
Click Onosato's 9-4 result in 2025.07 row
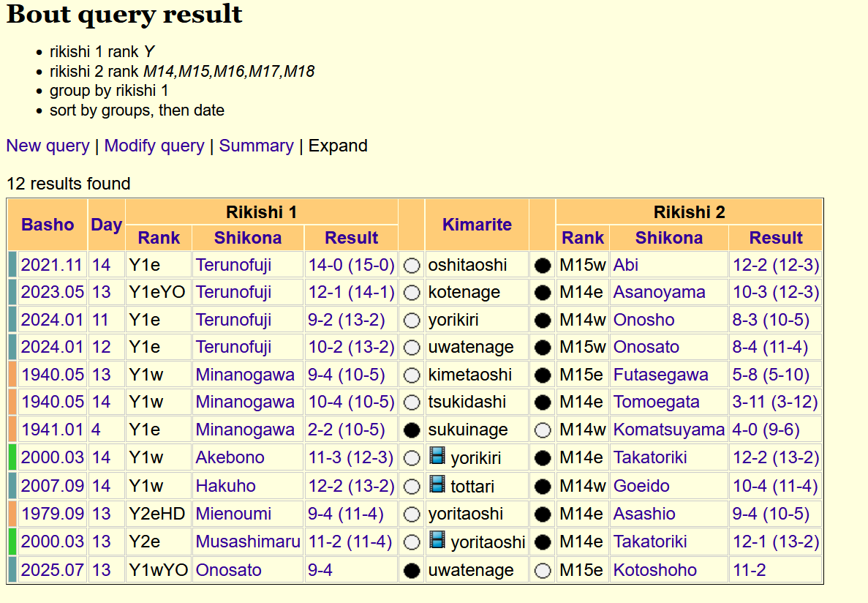click(x=320, y=570)
